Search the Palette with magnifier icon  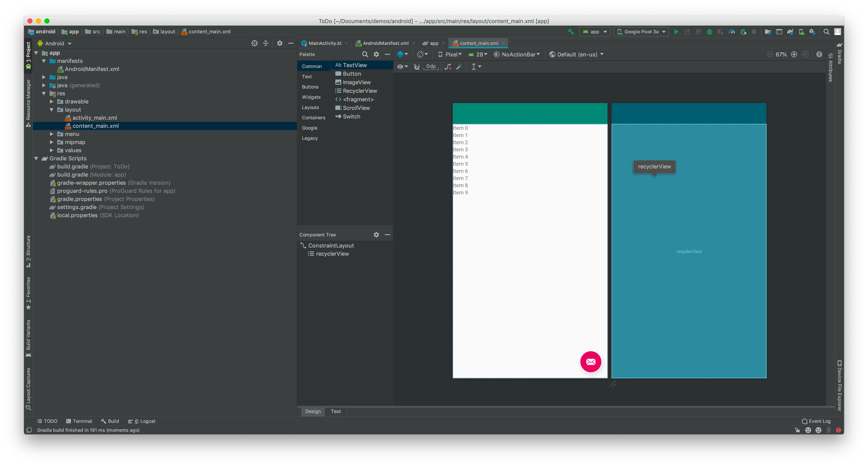(x=365, y=54)
